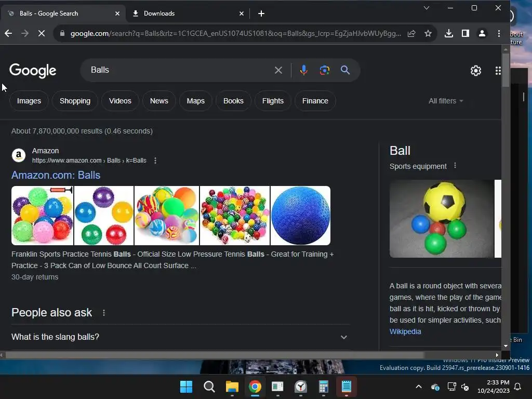Open the swirl bouncy balls thumbnail
The image size is (532, 399).
(x=167, y=216)
